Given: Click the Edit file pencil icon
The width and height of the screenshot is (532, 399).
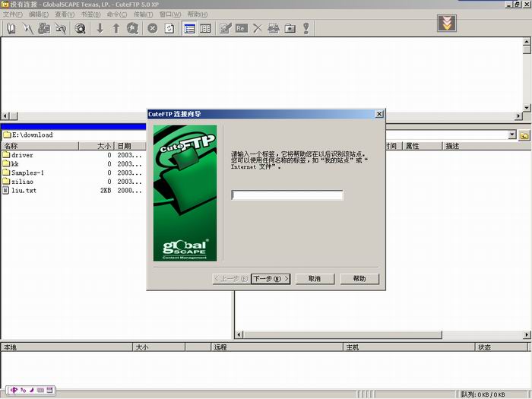Looking at the screenshot, I should [225, 29].
